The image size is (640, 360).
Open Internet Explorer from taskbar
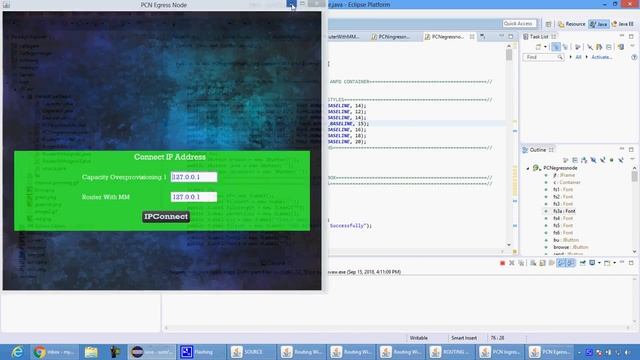pos(17,352)
